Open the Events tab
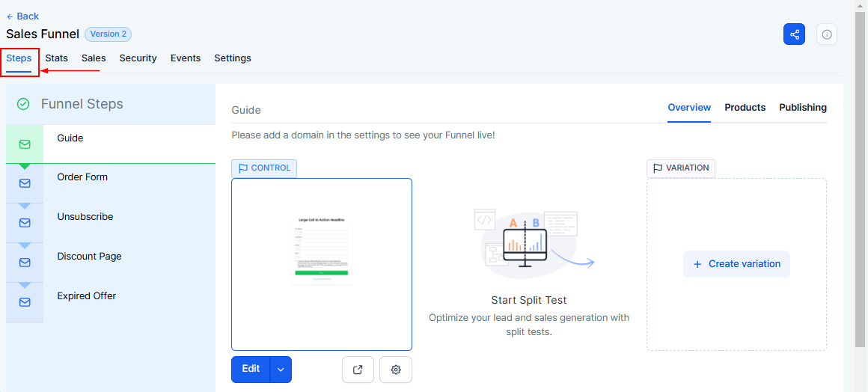 pyautogui.click(x=186, y=58)
